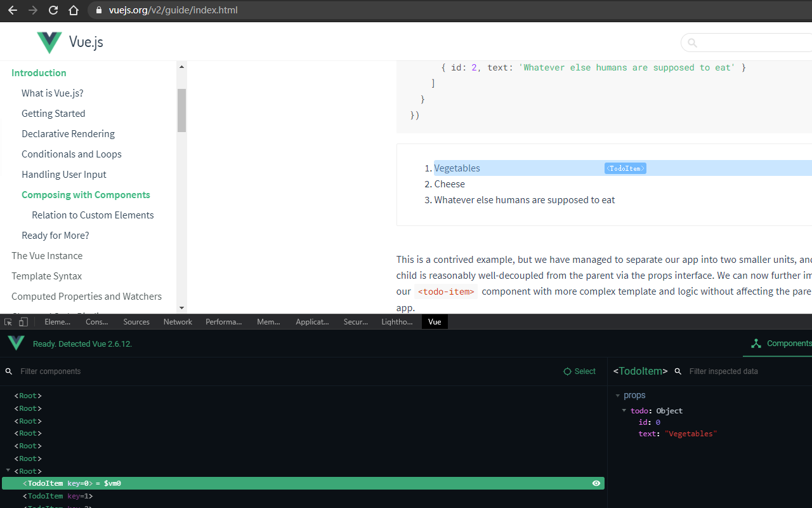Click the Vue logo in devtools panel
The height and width of the screenshot is (508, 812).
[15, 343]
